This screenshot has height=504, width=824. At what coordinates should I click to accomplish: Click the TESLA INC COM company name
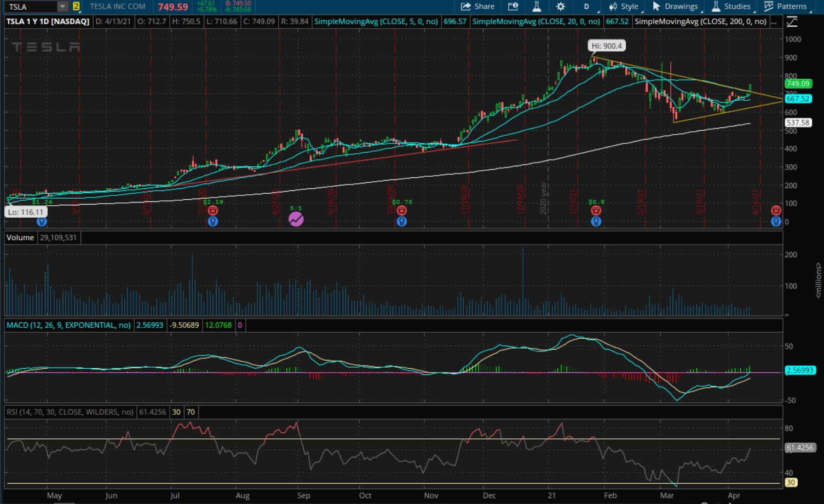[118, 7]
